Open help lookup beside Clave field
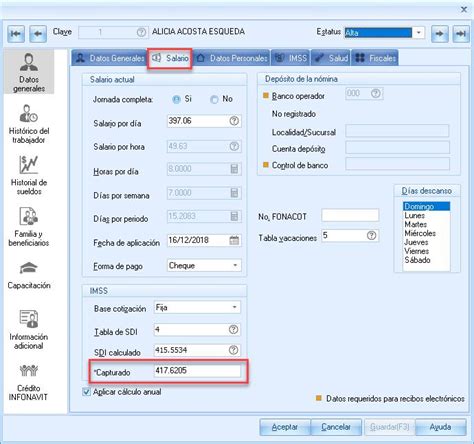 141,32
